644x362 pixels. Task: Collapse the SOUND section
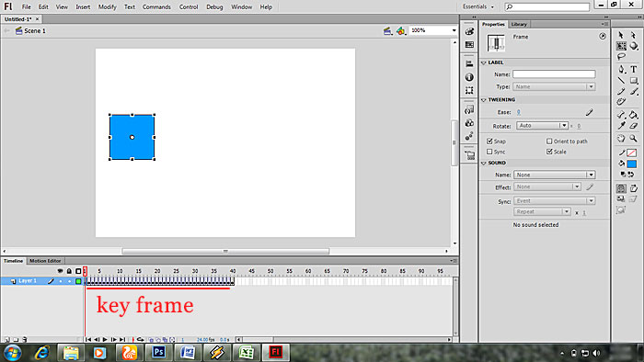(x=484, y=163)
